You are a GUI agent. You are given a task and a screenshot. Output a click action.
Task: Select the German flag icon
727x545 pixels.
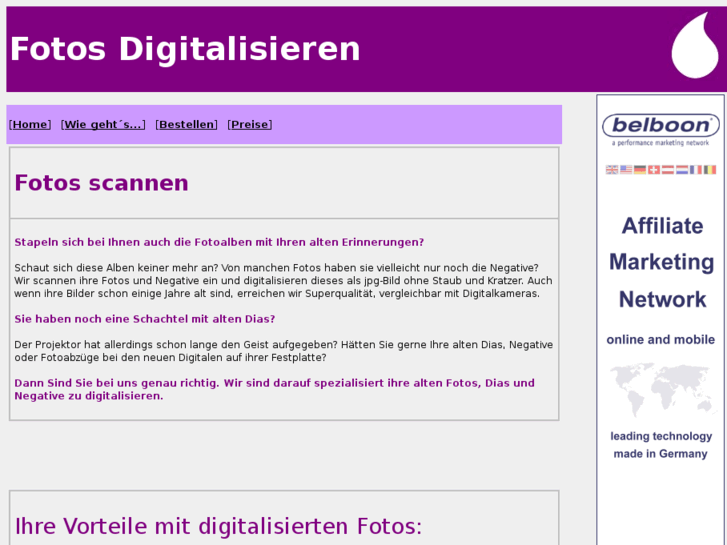[640, 170]
